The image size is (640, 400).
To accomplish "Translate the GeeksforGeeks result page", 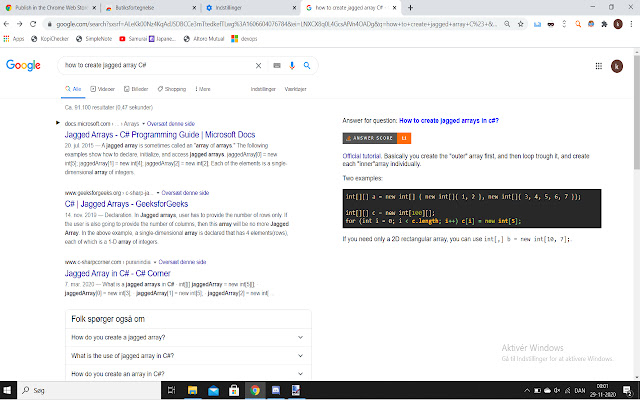I will (185, 193).
